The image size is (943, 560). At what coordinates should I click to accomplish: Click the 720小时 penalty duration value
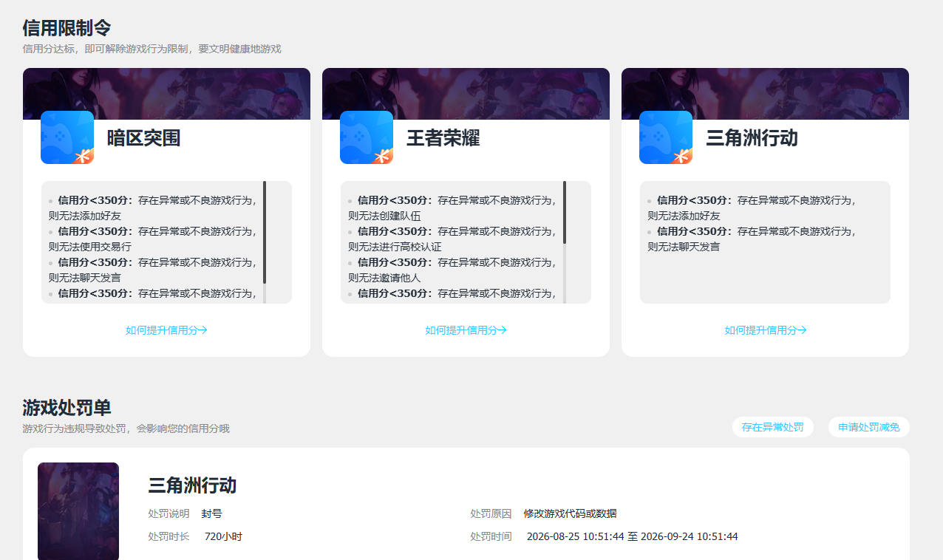coord(223,536)
